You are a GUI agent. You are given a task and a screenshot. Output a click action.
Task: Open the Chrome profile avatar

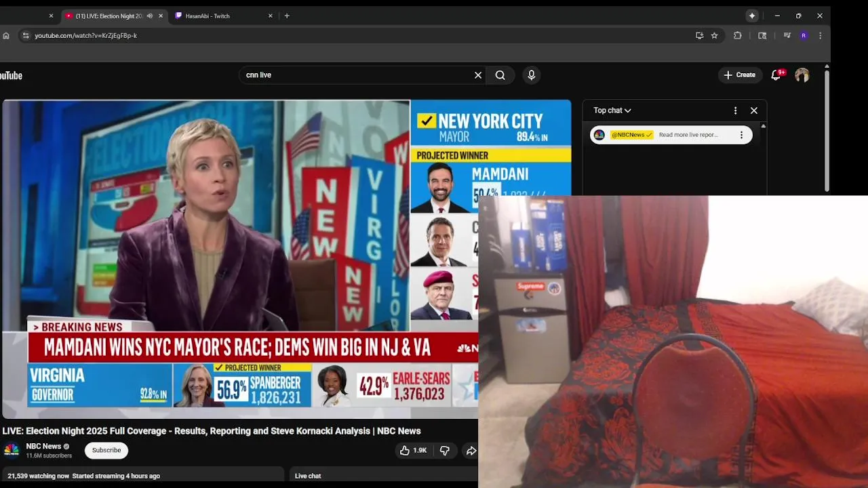point(804,35)
